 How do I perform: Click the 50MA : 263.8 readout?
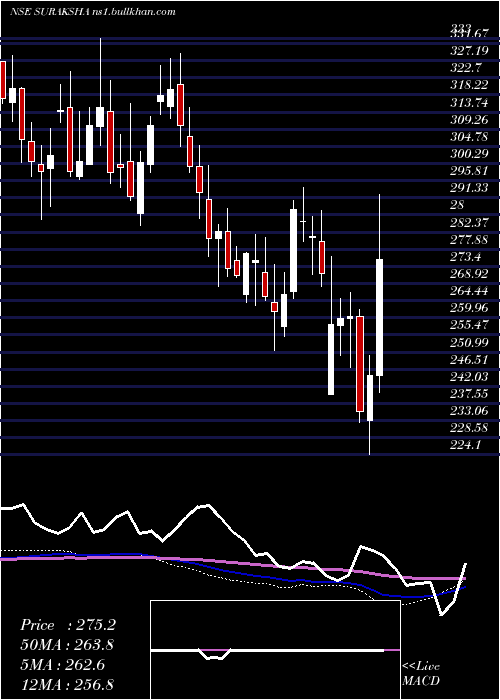coord(67,645)
